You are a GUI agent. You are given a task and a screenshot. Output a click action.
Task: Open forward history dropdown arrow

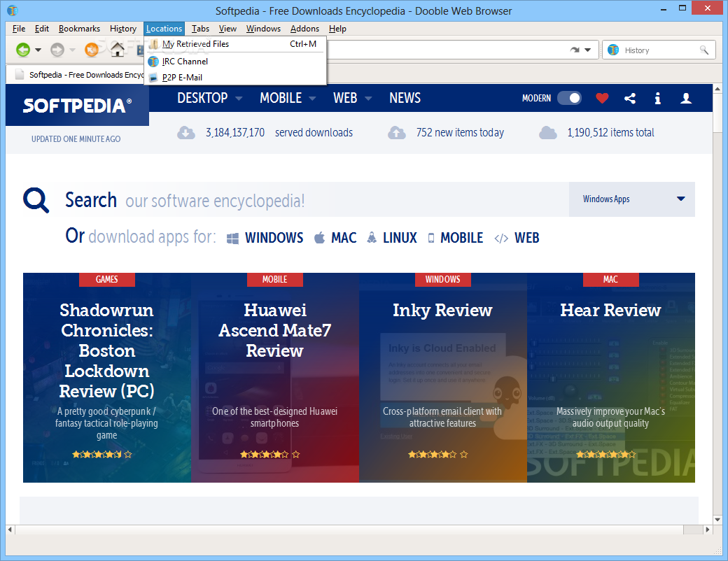pyautogui.click(x=72, y=50)
